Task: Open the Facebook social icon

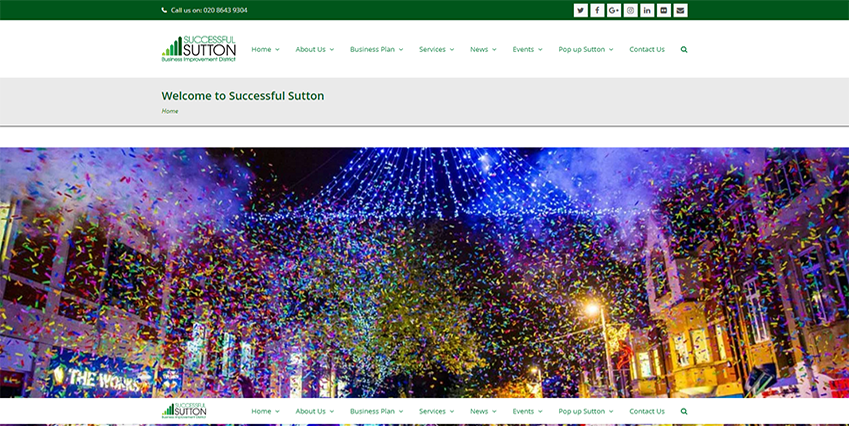Action: pos(597,10)
